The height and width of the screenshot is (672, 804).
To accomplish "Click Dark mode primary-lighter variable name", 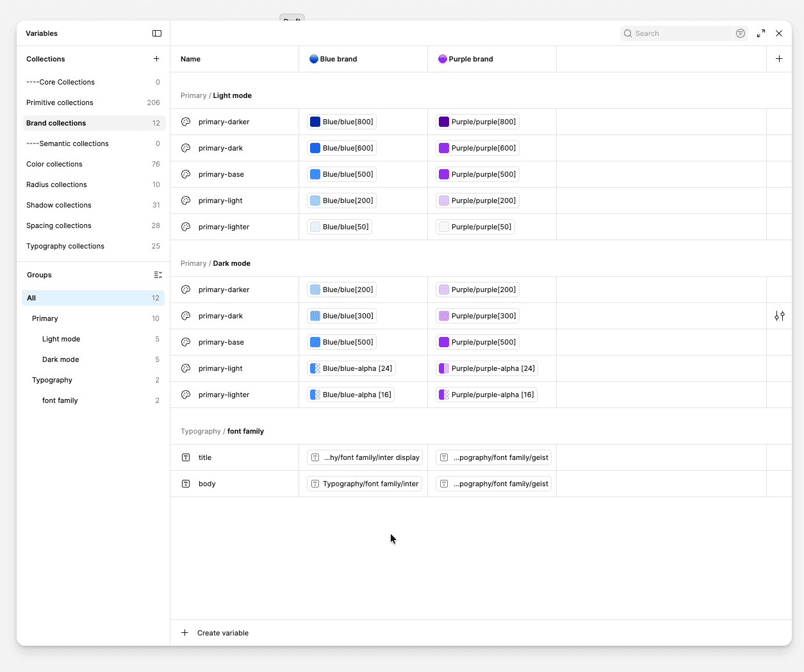I will pos(224,395).
